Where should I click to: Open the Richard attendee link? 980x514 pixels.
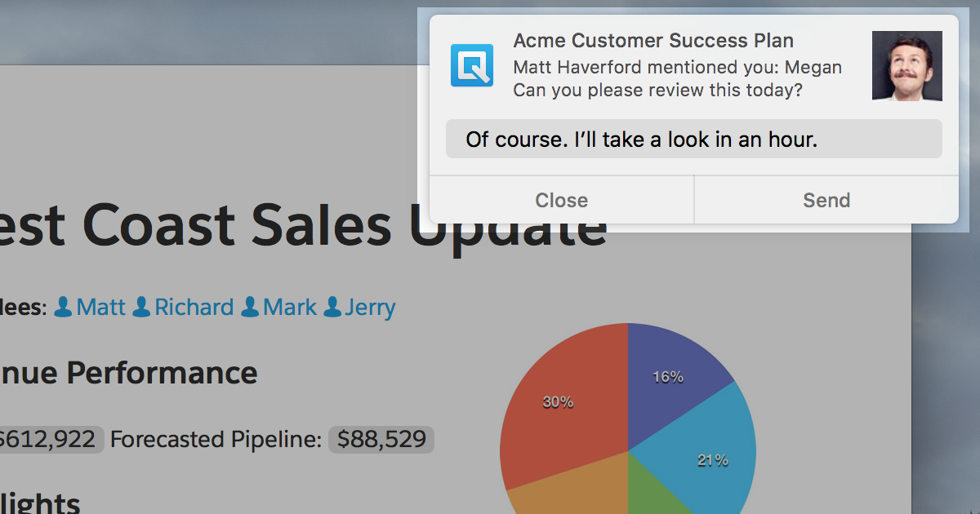tap(194, 308)
